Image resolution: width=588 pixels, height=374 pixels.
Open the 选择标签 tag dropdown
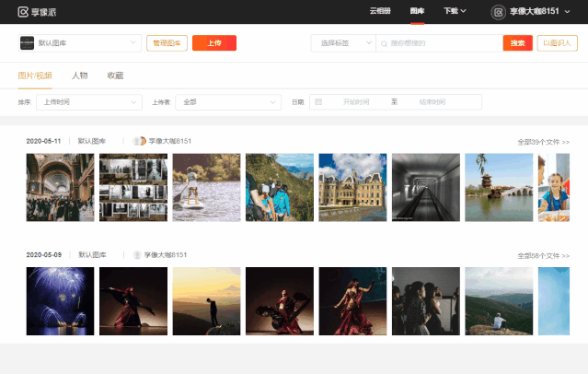(342, 43)
